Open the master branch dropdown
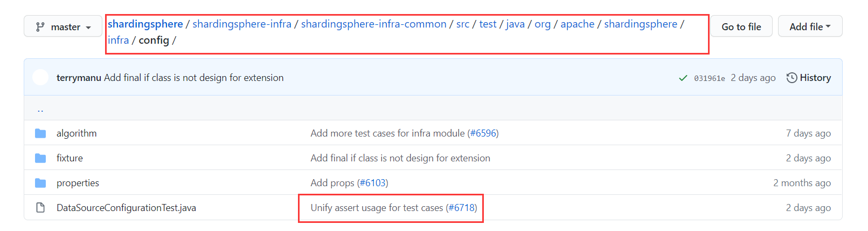The width and height of the screenshot is (868, 231). point(63,26)
